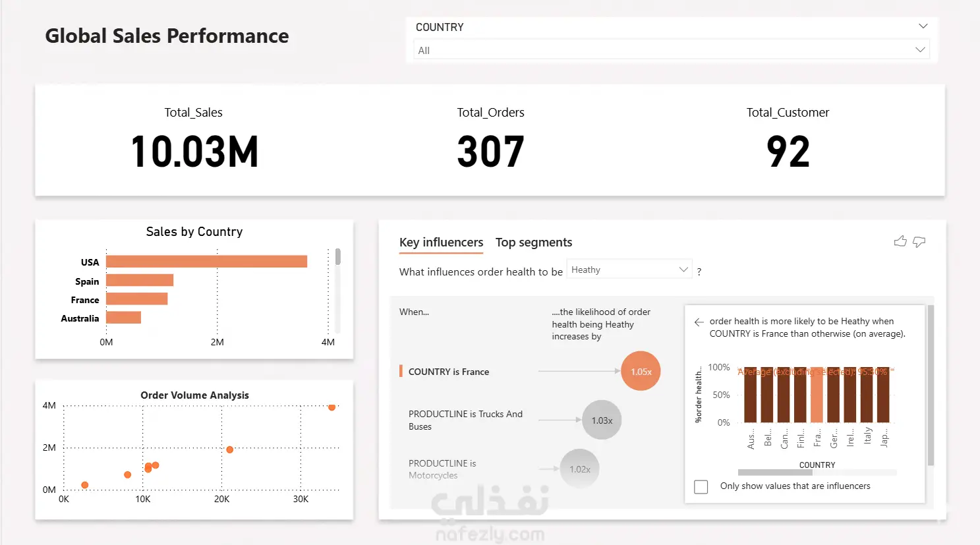Switch to the Top segments tab
This screenshot has width=980, height=545.
coord(534,243)
